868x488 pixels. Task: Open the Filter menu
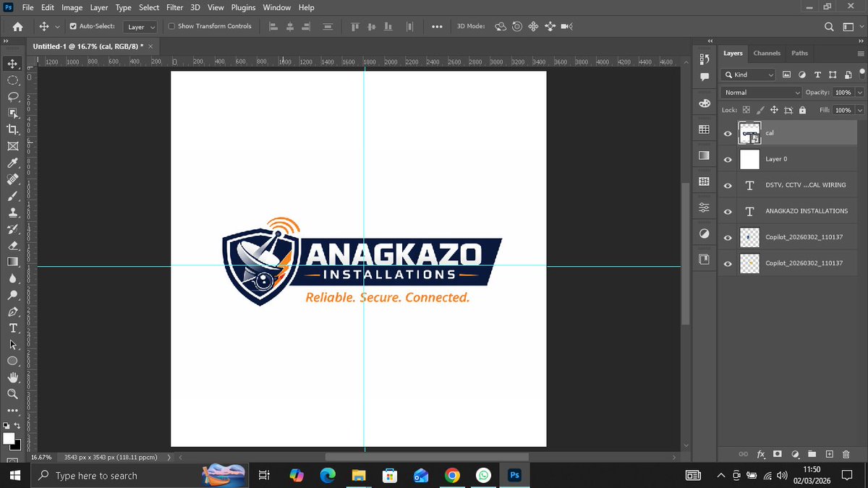click(174, 7)
